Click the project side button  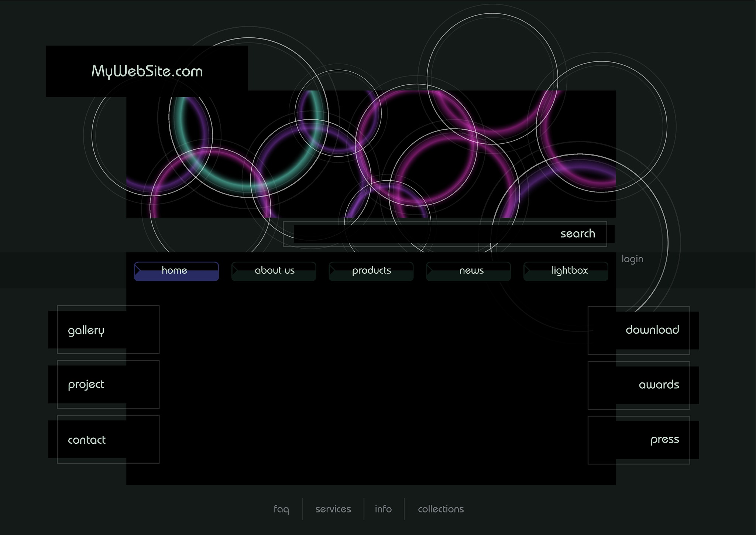point(108,384)
